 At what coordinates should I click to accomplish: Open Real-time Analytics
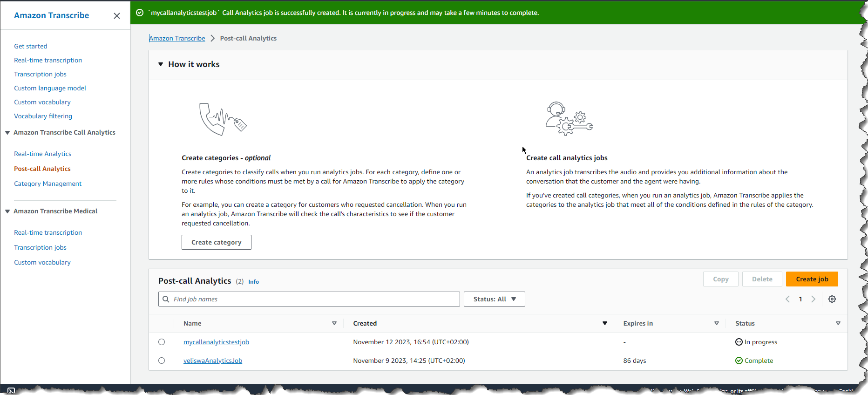pos(42,154)
